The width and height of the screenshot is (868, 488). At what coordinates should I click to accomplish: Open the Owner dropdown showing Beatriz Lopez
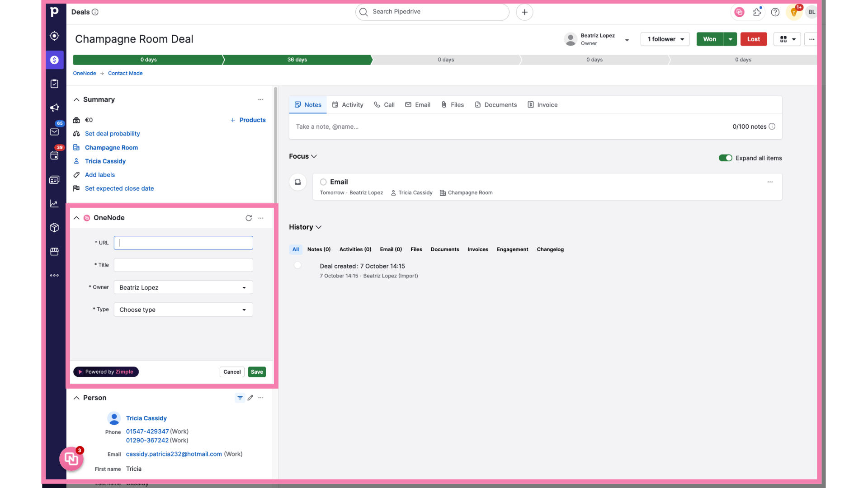click(x=183, y=287)
